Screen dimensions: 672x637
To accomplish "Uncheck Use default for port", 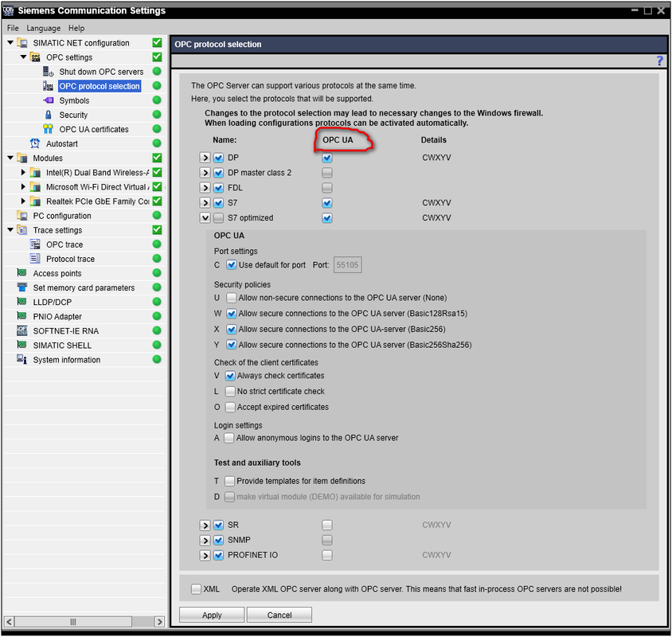I will click(232, 265).
